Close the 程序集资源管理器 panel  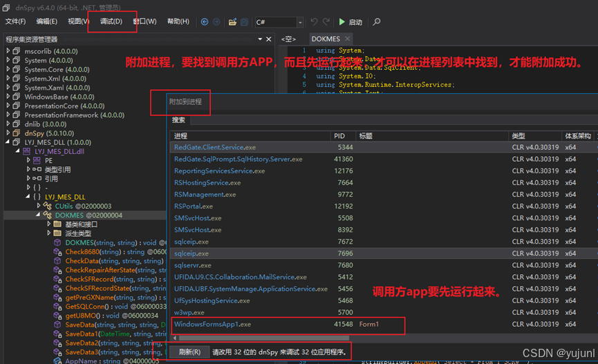(x=268, y=39)
